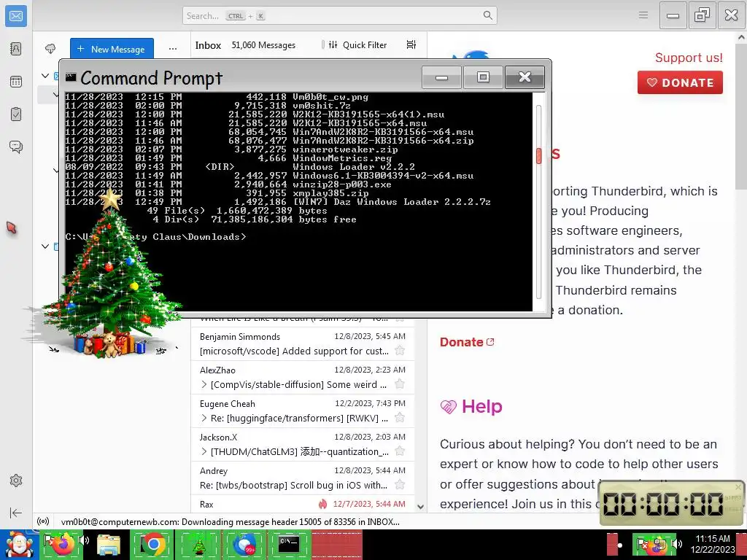Screen dimensions: 747x560
Task: Open the Rax message row
Action: (303, 504)
